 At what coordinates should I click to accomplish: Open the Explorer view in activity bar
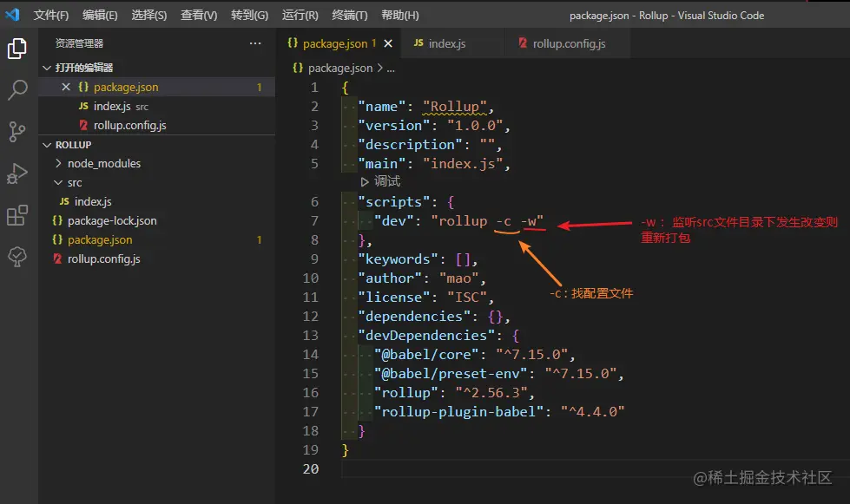(x=17, y=49)
